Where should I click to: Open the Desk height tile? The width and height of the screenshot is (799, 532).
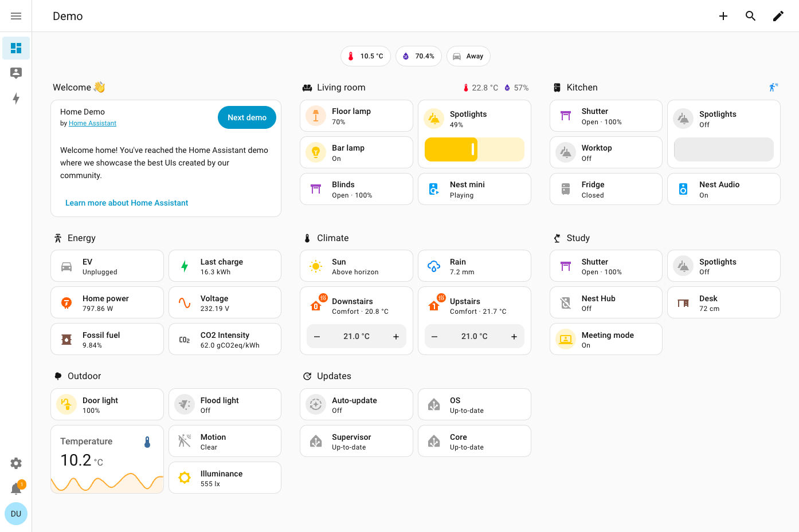(724, 302)
